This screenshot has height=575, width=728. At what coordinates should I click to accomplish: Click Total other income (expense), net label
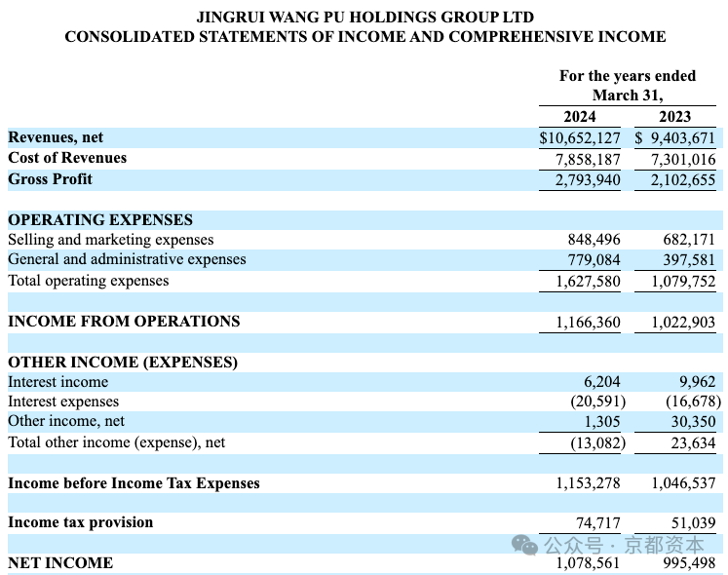(x=117, y=442)
